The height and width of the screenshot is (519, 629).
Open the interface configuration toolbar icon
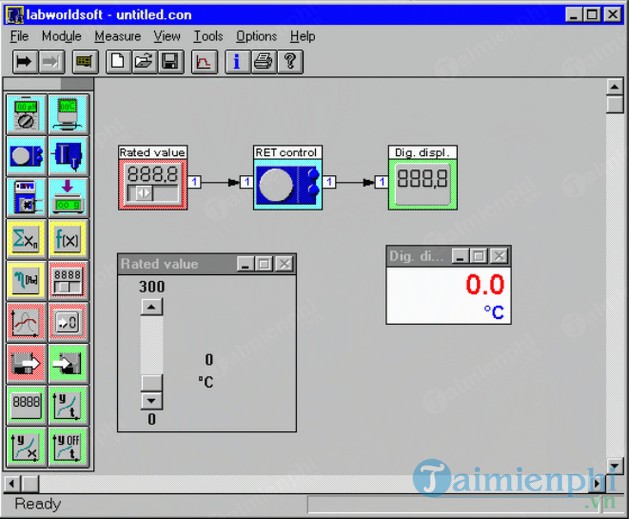85,61
